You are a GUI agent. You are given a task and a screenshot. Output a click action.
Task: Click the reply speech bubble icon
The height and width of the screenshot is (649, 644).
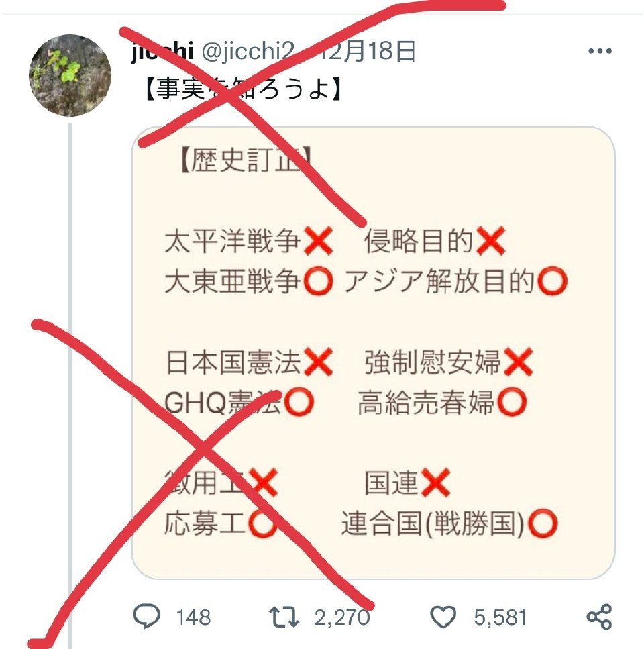click(x=146, y=616)
